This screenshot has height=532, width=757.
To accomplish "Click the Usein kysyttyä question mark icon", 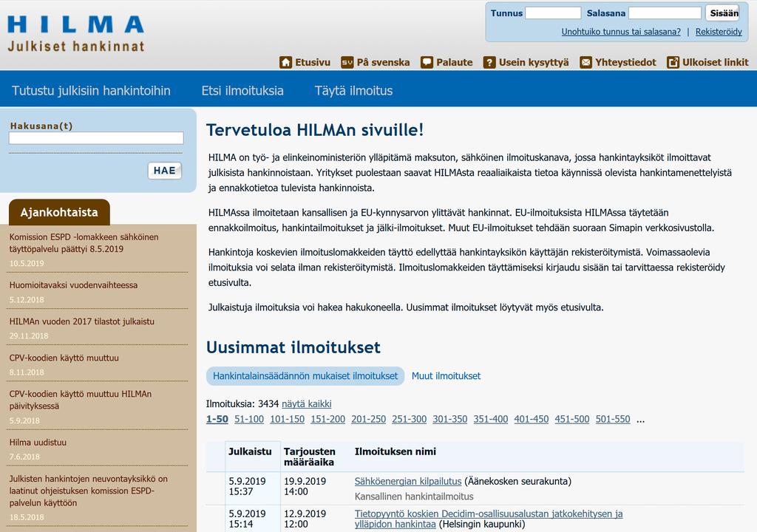I will tap(489, 62).
